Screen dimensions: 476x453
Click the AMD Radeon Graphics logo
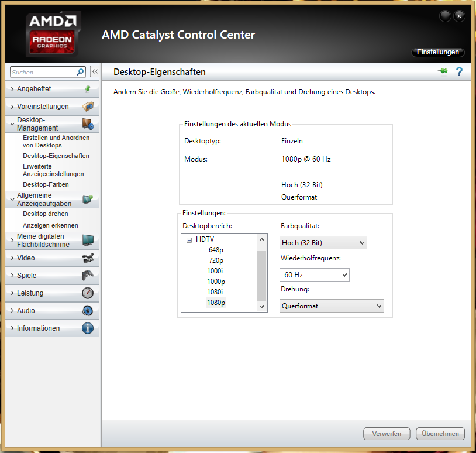coord(53,34)
